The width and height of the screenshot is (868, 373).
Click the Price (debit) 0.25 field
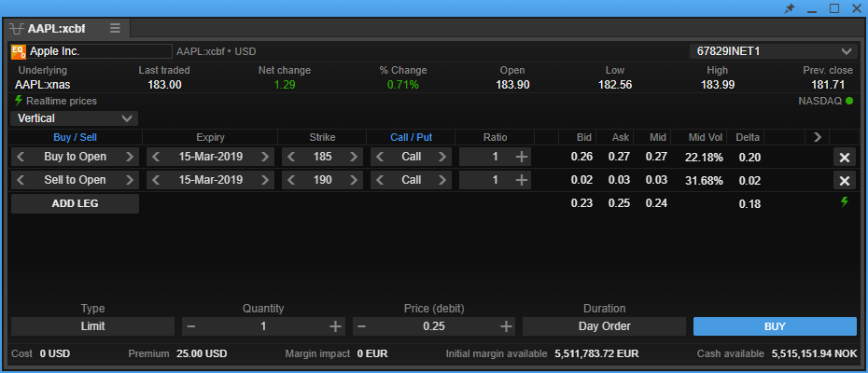tap(434, 326)
